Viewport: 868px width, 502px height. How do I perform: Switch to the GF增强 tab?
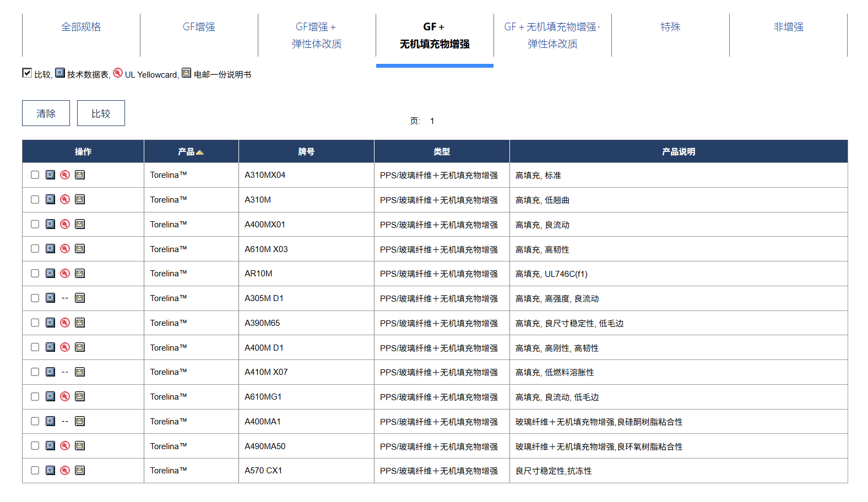199,27
